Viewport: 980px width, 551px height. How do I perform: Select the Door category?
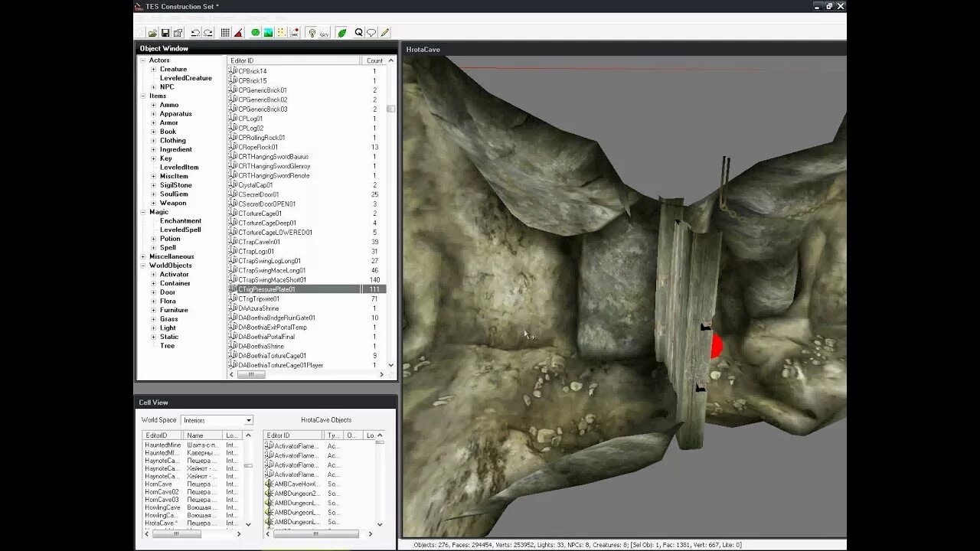pos(167,292)
